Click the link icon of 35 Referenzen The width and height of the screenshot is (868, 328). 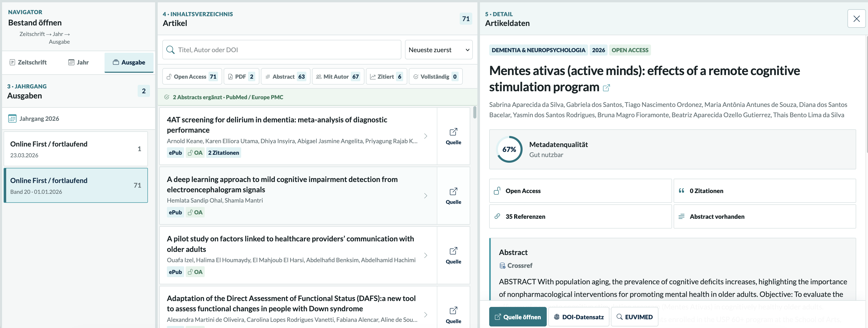[497, 216]
